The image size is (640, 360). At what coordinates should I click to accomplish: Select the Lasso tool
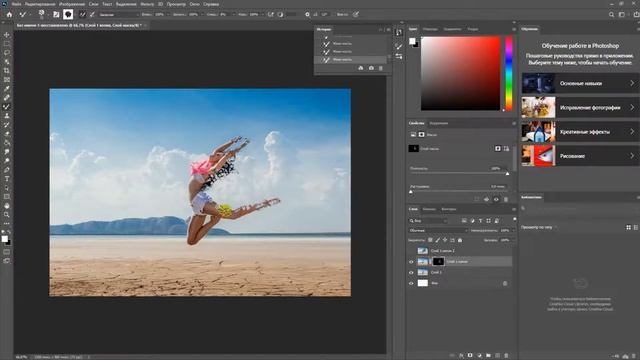pyautogui.click(x=7, y=53)
